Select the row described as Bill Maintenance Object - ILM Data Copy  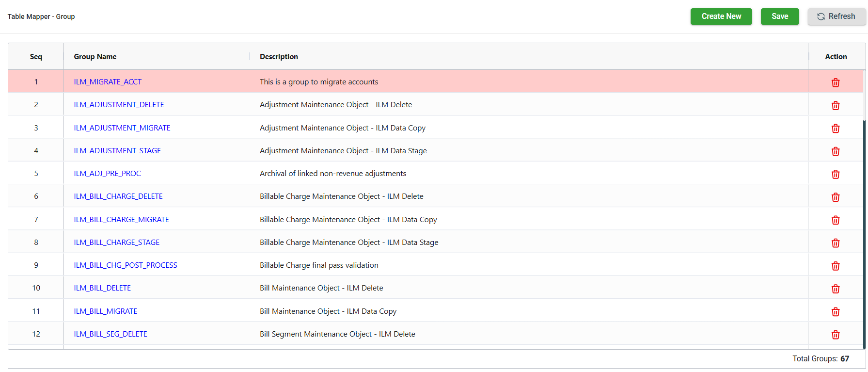tap(328, 311)
